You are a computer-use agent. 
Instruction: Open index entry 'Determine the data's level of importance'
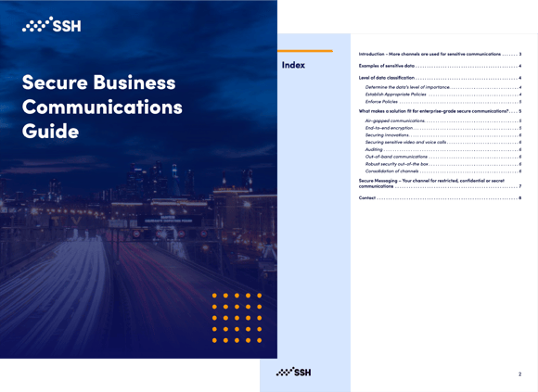coord(443,87)
